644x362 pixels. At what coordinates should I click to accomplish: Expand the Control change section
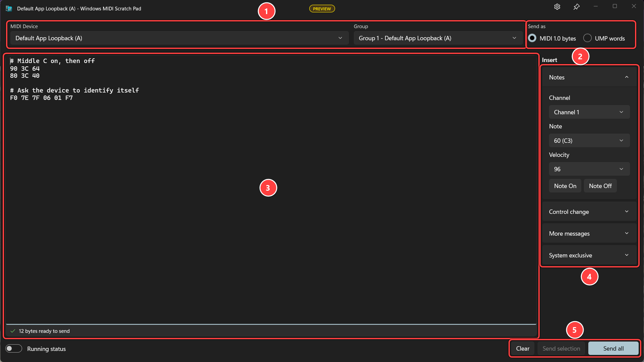[589, 212]
